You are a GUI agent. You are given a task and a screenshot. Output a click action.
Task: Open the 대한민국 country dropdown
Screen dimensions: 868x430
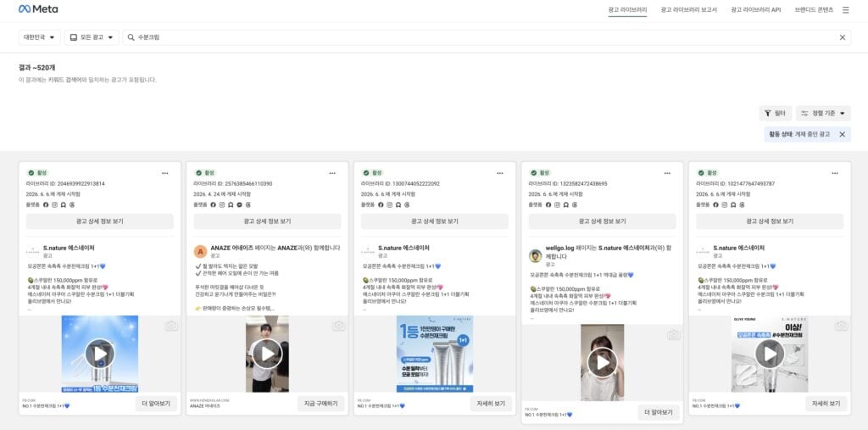39,37
